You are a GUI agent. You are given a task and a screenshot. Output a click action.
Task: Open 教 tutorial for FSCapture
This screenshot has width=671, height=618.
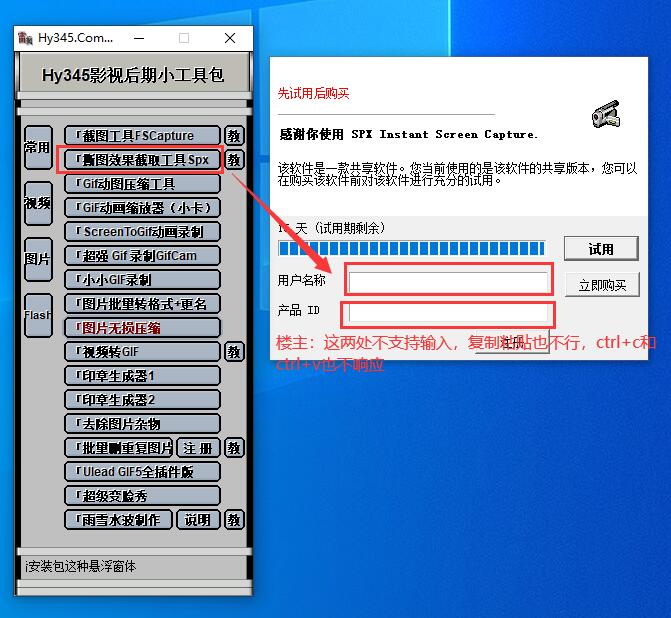(x=234, y=136)
